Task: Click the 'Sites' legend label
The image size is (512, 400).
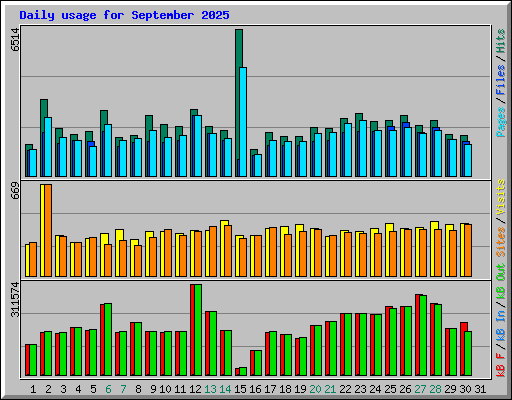Action: click(500, 242)
